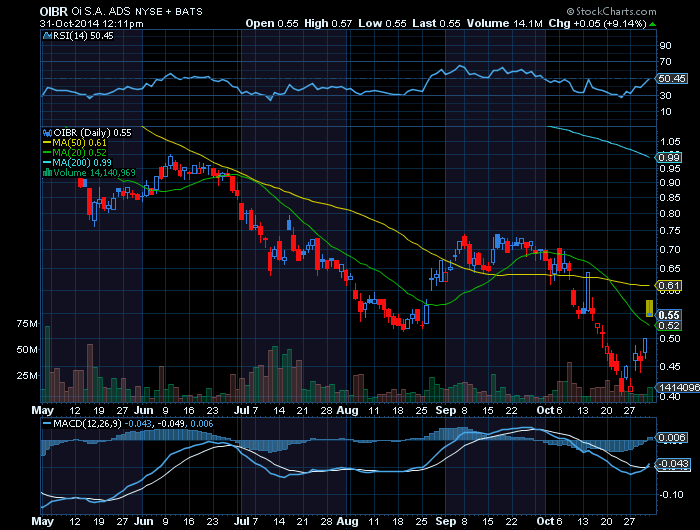Screen dimensions: 700x530
Task: Click 'Aug' on the date axis below the MACD panel
Action: tap(347, 521)
